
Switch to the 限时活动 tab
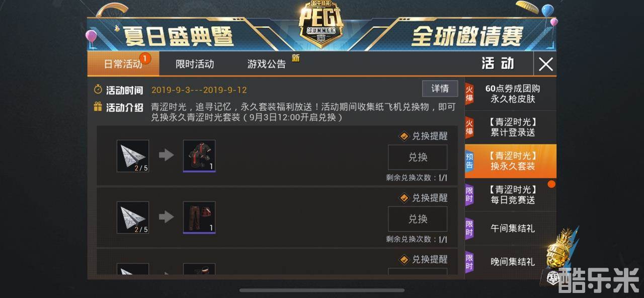195,64
